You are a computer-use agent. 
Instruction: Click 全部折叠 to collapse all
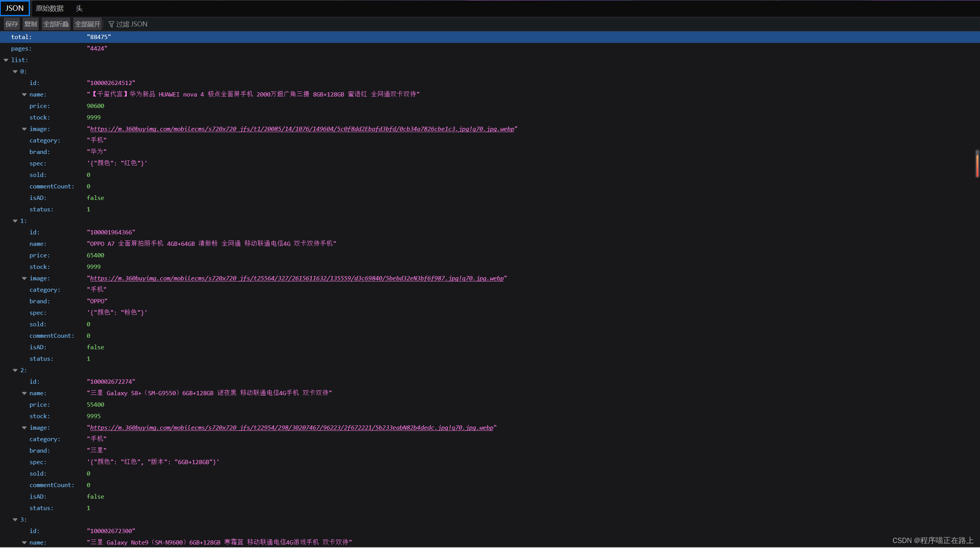coord(56,24)
